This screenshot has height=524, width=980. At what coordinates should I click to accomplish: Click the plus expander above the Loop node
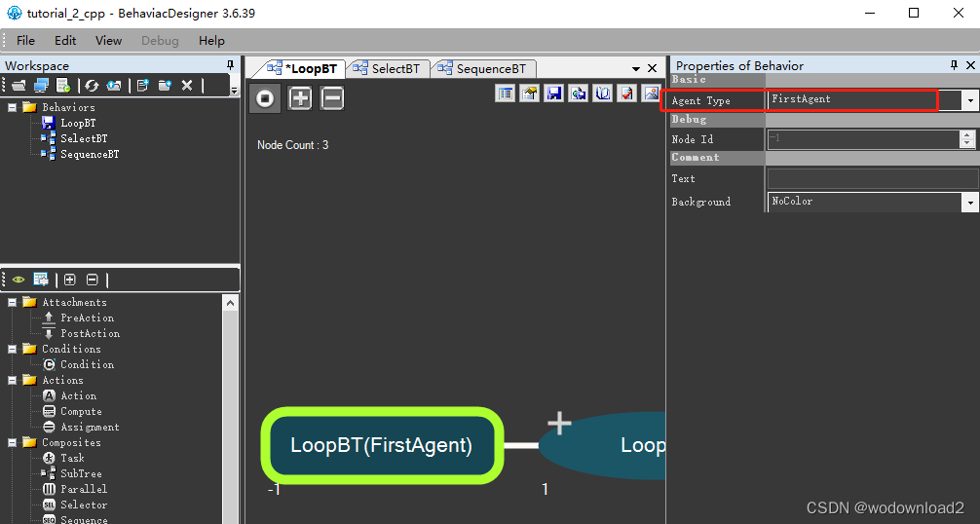(x=559, y=423)
